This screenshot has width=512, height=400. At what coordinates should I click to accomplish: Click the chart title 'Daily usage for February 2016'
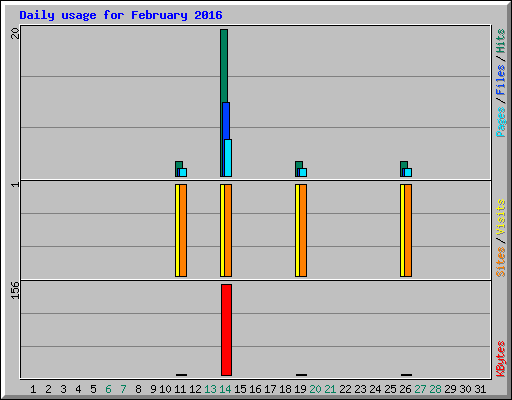tap(121, 15)
